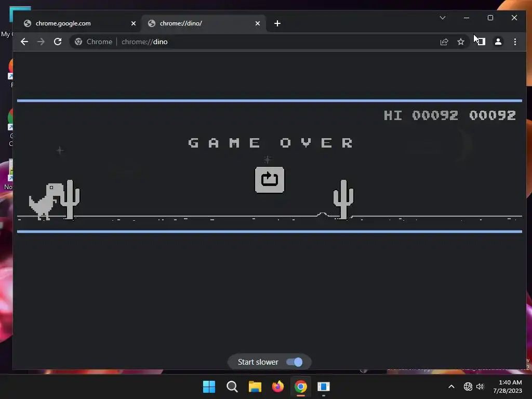Image resolution: width=532 pixels, height=399 pixels.
Task: Bookmark this tab with star icon
Action: click(x=461, y=42)
